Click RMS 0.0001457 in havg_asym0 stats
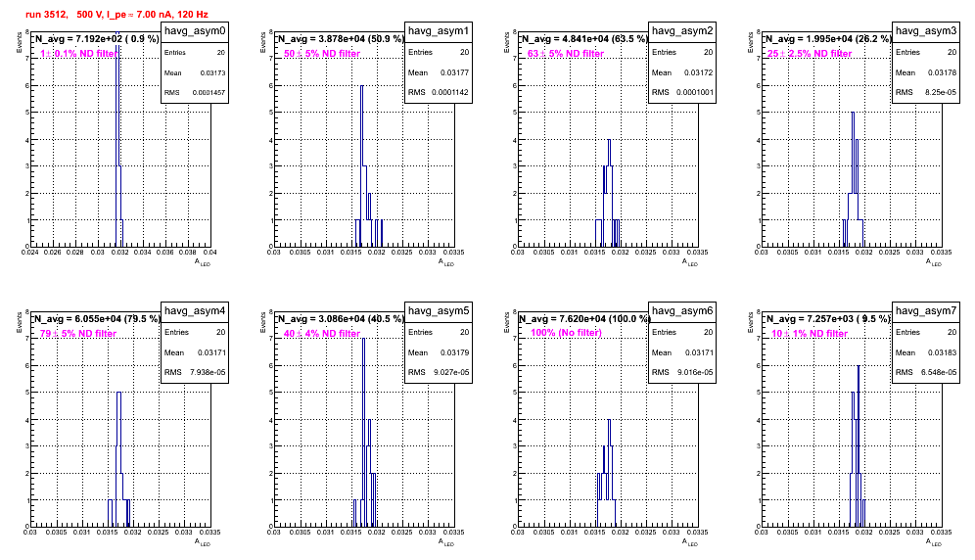This screenshot has width=975, height=560. pos(195,93)
